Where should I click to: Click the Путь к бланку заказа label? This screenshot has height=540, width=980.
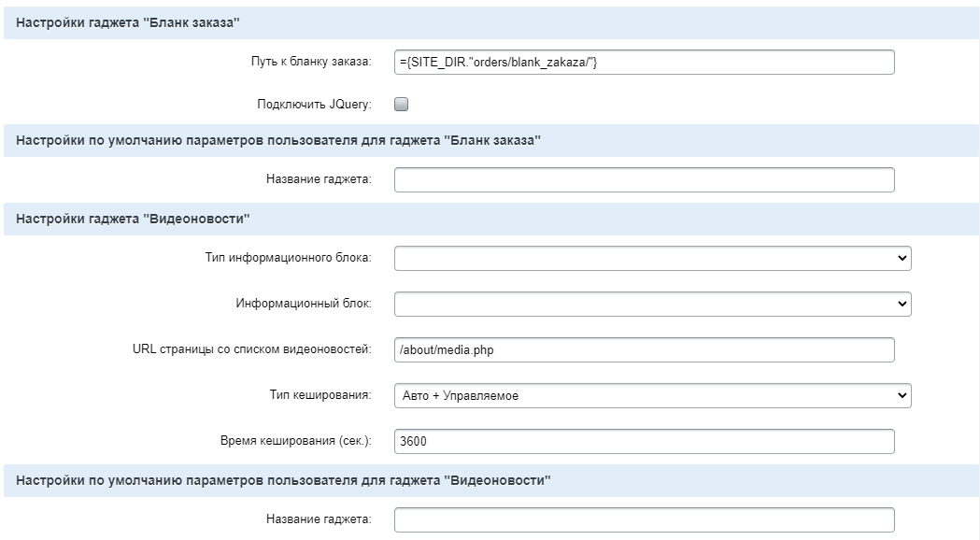pyautogui.click(x=310, y=62)
